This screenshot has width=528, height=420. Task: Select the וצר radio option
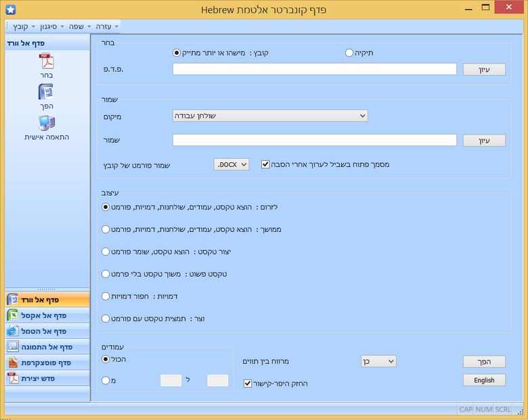click(x=106, y=319)
